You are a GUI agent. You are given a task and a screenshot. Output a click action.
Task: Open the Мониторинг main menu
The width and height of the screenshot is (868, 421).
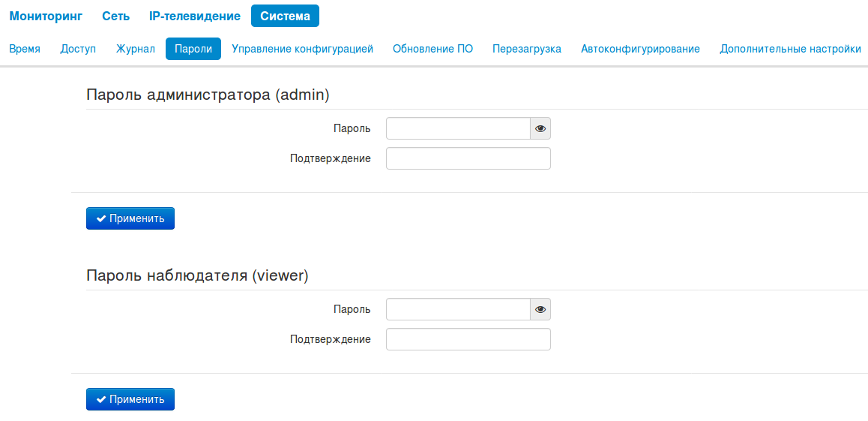tap(46, 16)
